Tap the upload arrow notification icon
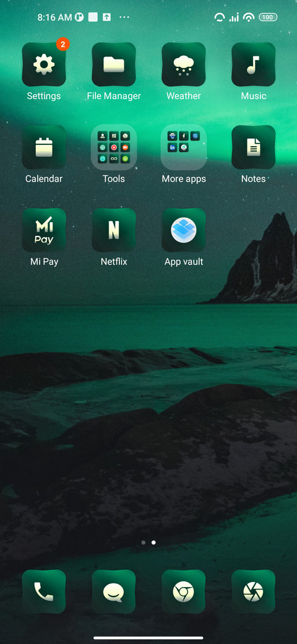This screenshot has width=297, height=644. [x=106, y=17]
